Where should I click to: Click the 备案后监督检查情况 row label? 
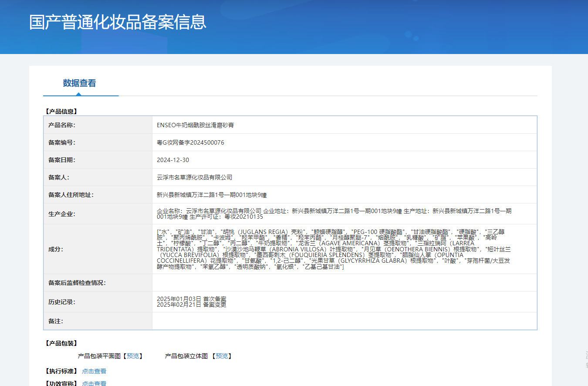point(77,283)
